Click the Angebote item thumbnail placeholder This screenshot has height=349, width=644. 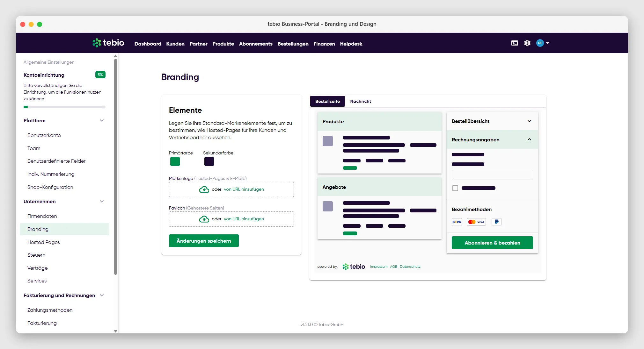pyautogui.click(x=328, y=206)
